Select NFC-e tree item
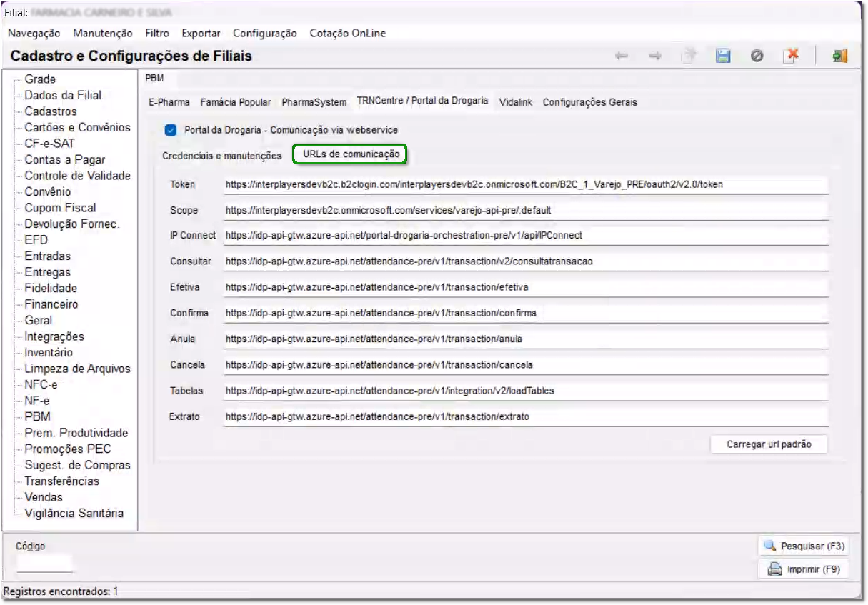The width and height of the screenshot is (868, 605). coord(41,384)
